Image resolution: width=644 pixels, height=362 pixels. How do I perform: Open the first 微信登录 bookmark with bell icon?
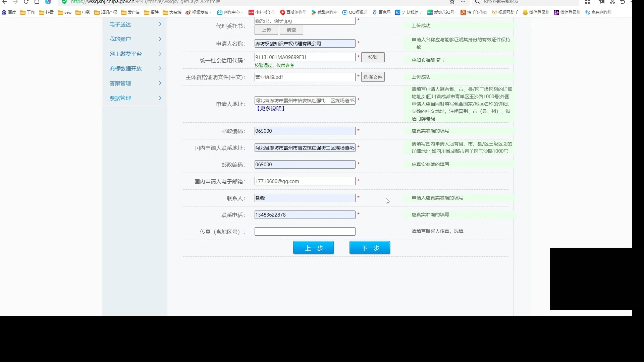[536, 12]
